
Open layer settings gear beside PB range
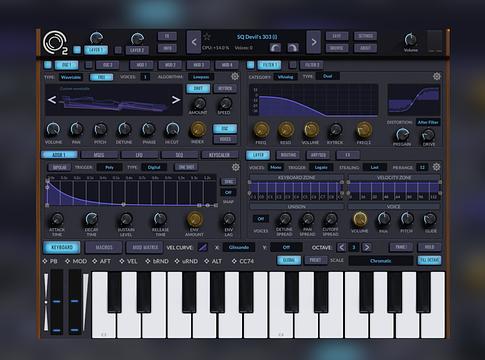pyautogui.click(x=436, y=167)
